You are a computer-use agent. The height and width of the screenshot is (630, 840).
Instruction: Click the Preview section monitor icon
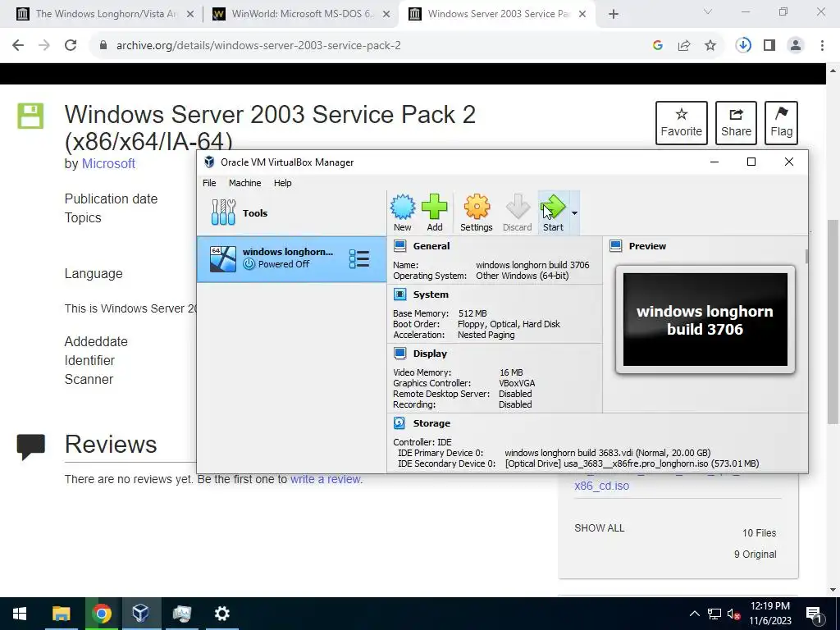click(x=616, y=246)
